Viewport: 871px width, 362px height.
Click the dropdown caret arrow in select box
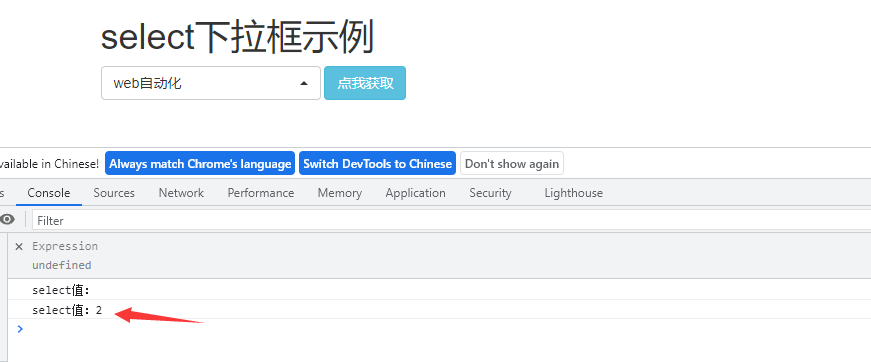click(x=304, y=84)
